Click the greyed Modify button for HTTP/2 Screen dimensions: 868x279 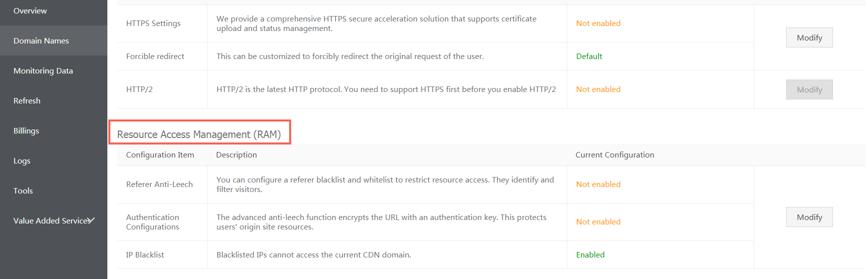pyautogui.click(x=809, y=89)
